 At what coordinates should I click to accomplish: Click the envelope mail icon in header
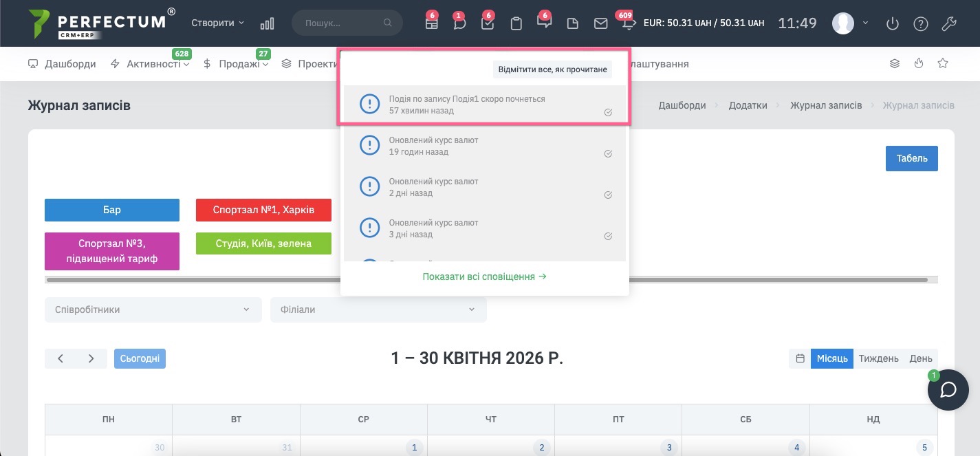click(x=600, y=23)
